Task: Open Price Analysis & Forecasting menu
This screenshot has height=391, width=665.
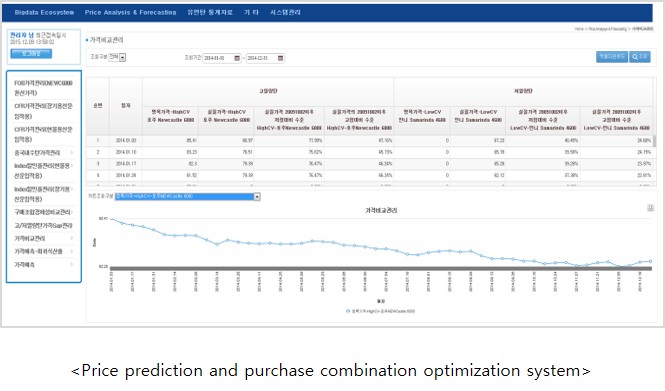Action: (x=130, y=13)
